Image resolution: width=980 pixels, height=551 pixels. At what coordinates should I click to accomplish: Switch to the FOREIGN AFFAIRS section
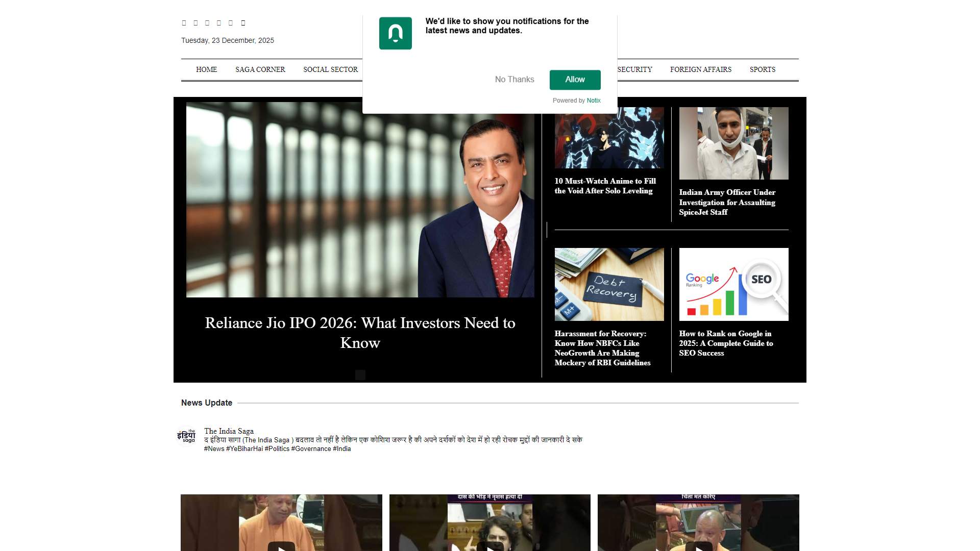pos(700,69)
